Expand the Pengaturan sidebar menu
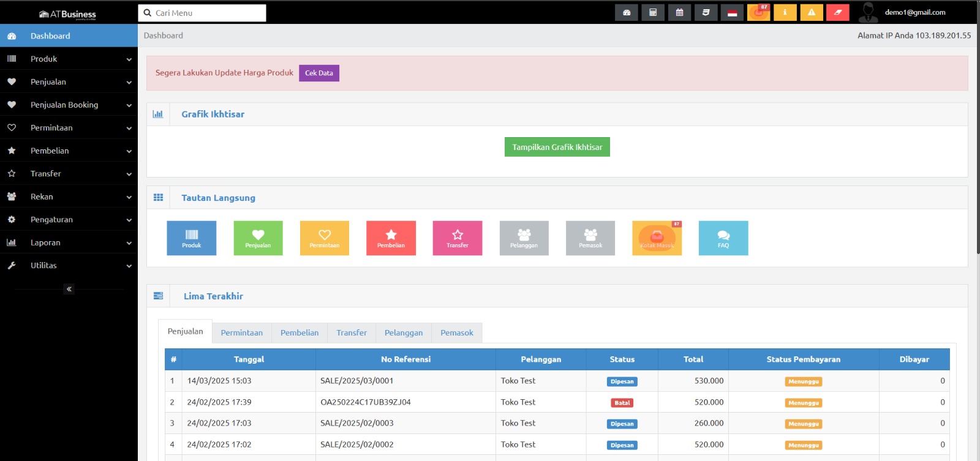The image size is (980, 461). click(x=69, y=220)
